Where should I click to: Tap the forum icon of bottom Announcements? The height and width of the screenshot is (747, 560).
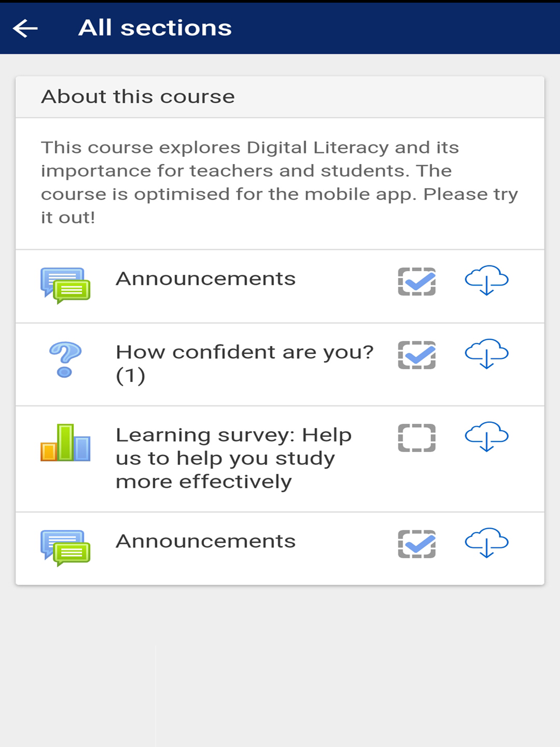[65, 548]
